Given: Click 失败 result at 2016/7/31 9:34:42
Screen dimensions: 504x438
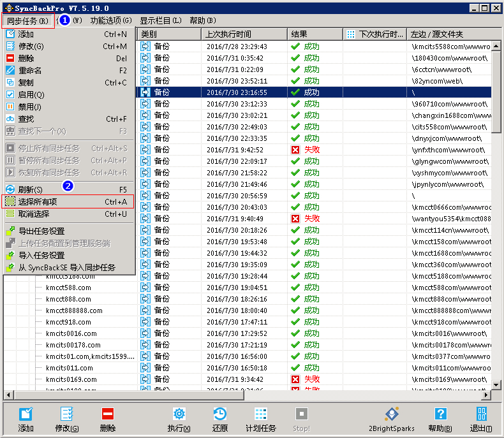Looking at the screenshot, I should click(x=312, y=379).
